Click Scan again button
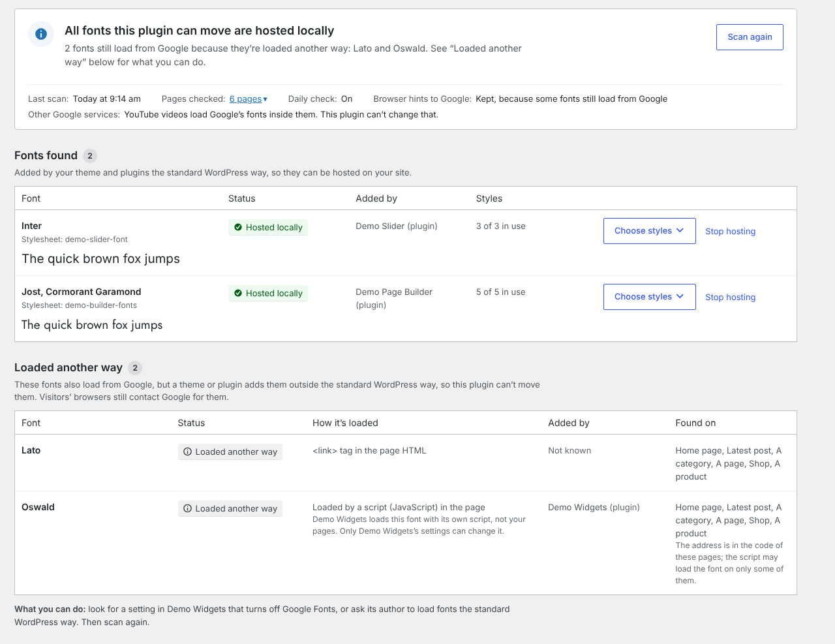Image resolution: width=835 pixels, height=644 pixels. 750,37
